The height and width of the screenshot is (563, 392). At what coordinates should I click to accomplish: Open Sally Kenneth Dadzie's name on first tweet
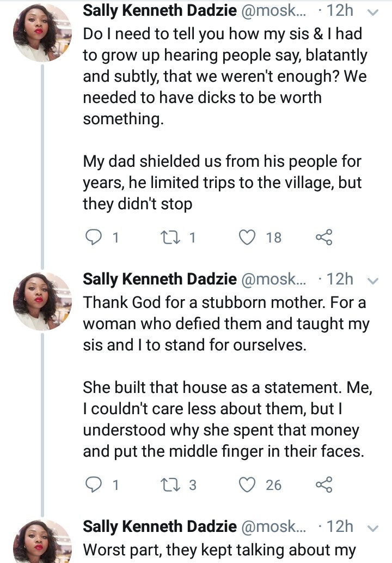point(160,9)
